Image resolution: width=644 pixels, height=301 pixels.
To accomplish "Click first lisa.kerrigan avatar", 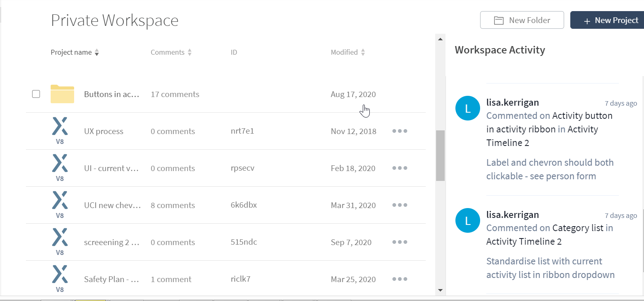I will pos(467,109).
